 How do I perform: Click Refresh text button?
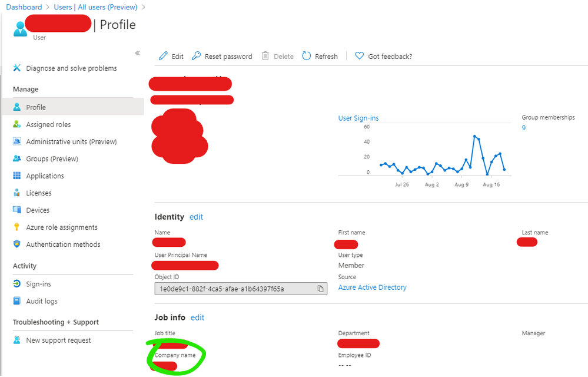(326, 57)
